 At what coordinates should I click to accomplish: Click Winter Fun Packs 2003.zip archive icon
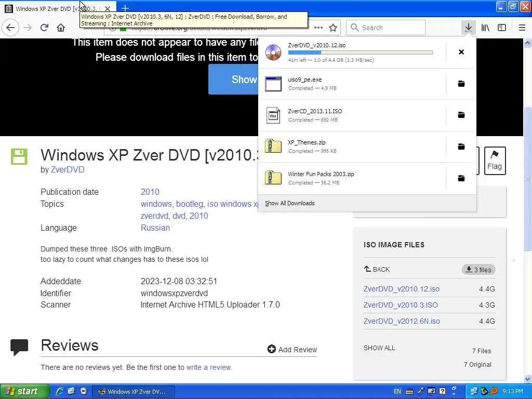tap(273, 178)
